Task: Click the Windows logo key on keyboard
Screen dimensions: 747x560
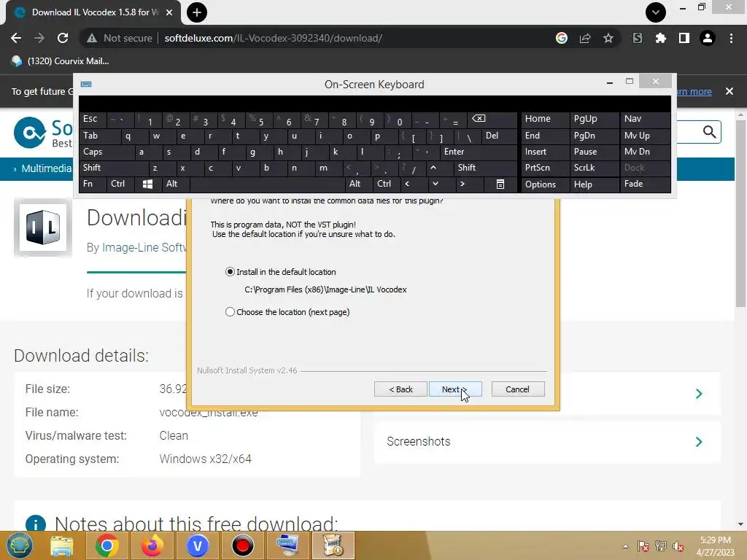Action: pyautogui.click(x=147, y=184)
